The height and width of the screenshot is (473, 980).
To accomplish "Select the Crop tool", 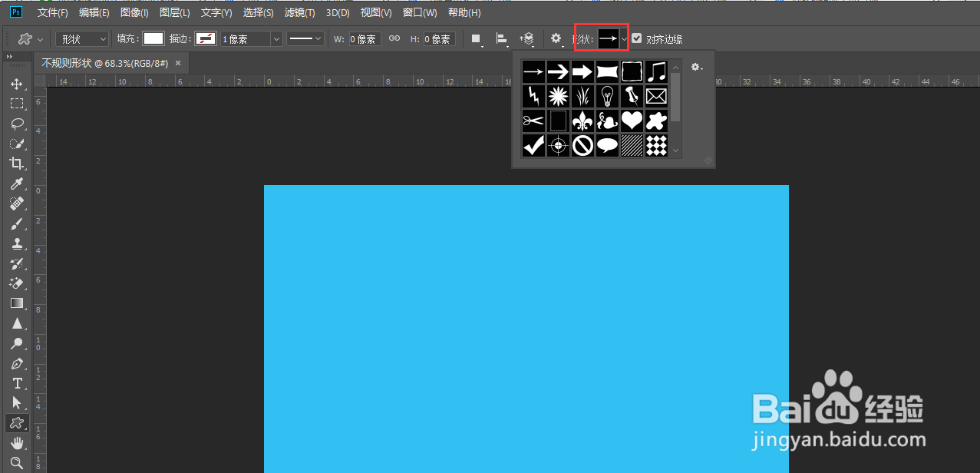I will coord(17,164).
